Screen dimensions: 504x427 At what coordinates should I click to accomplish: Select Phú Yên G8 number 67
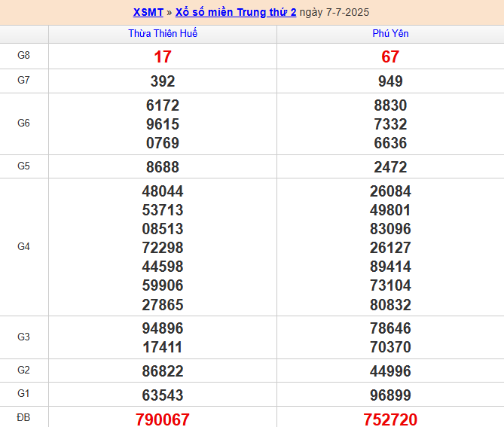pyautogui.click(x=390, y=57)
